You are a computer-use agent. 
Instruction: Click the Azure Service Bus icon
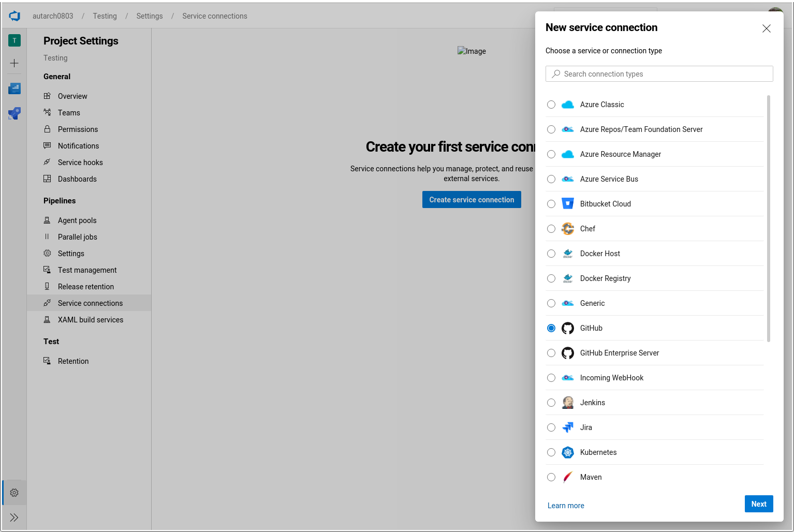[568, 179]
